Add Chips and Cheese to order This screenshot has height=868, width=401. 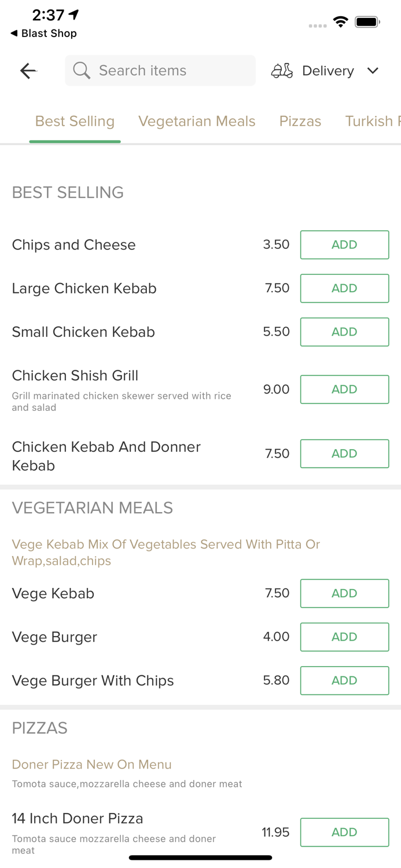(x=344, y=245)
